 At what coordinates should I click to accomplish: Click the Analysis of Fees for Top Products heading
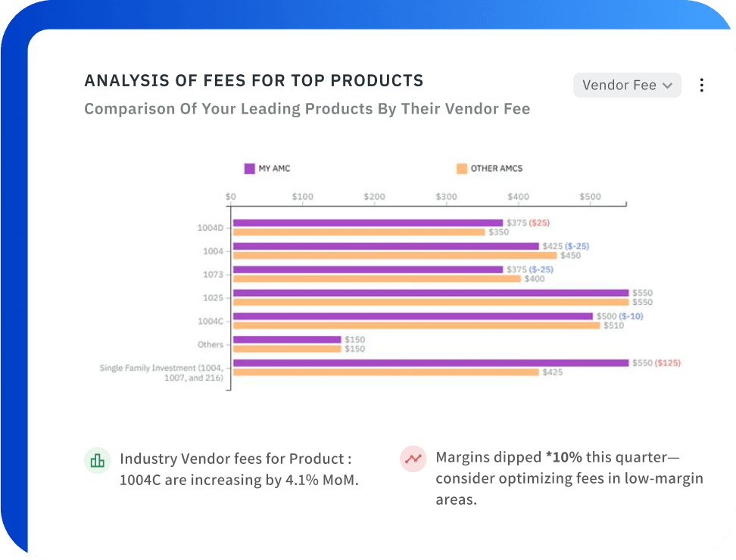click(254, 81)
